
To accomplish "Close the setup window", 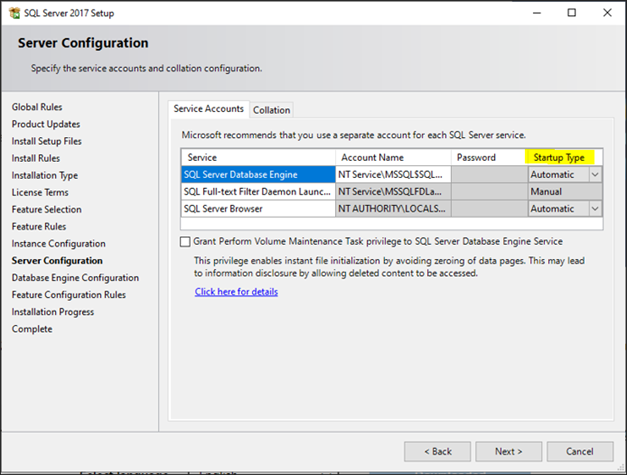I will [x=605, y=13].
